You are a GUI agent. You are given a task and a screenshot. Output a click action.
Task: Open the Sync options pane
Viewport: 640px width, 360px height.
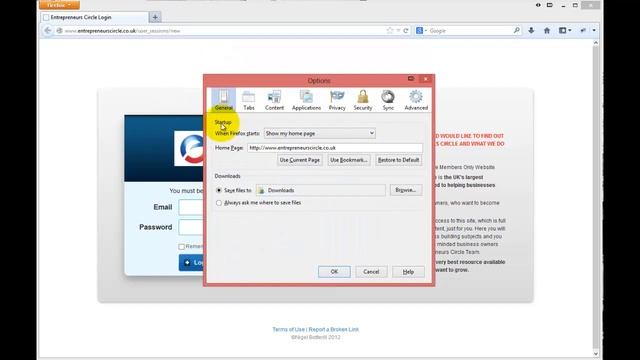coord(388,100)
